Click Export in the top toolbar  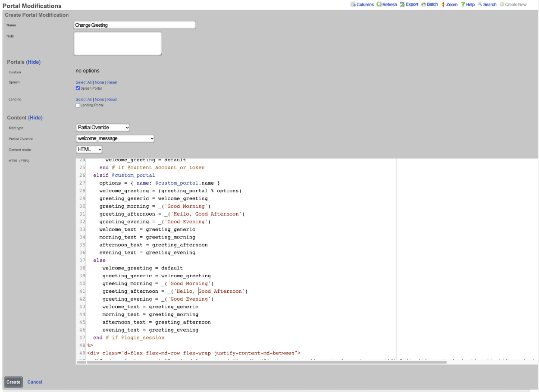(x=409, y=4)
